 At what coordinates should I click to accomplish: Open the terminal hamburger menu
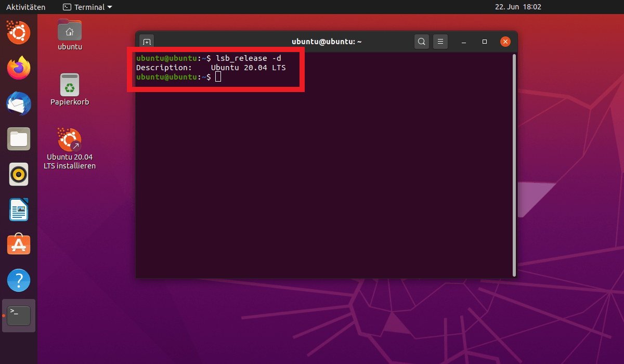click(440, 42)
